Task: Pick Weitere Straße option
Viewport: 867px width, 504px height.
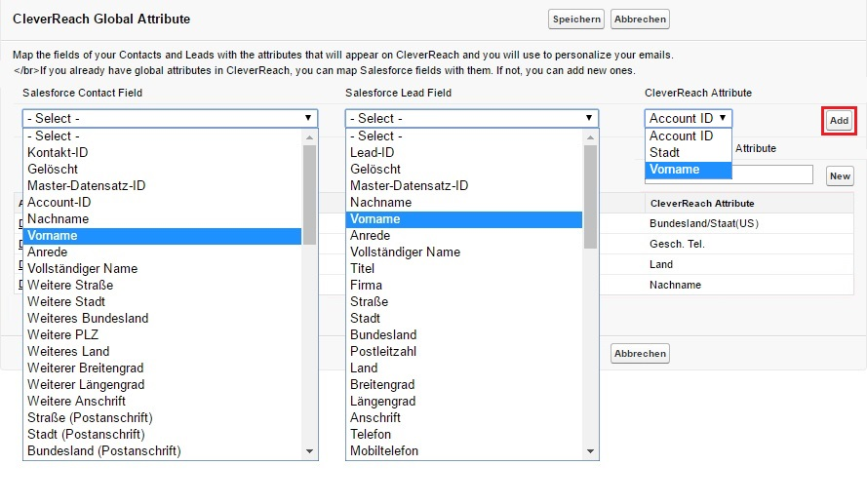Action: point(163,286)
